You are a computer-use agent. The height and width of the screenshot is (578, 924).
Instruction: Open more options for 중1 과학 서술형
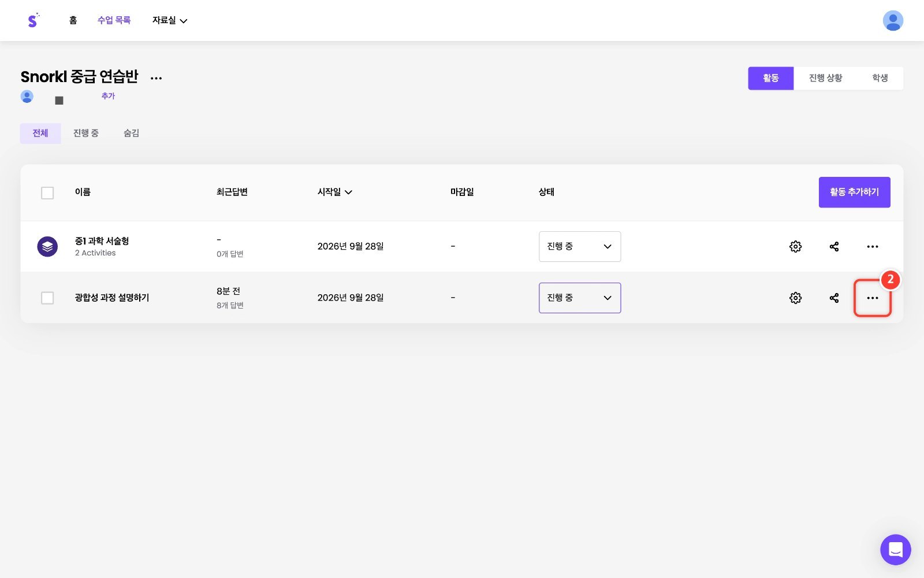[x=872, y=247]
